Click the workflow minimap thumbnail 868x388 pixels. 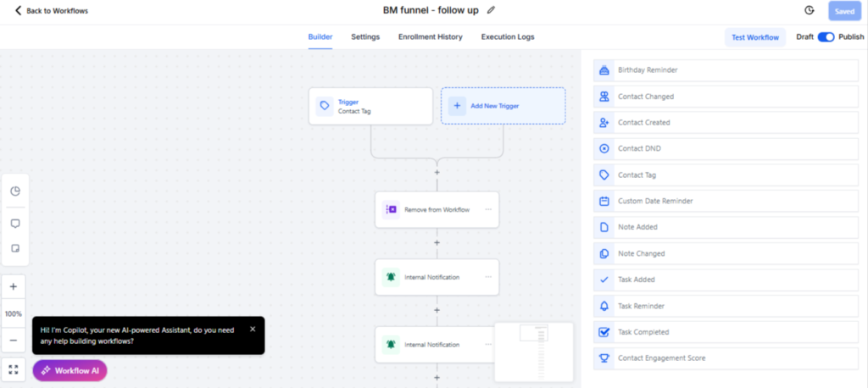tap(534, 352)
